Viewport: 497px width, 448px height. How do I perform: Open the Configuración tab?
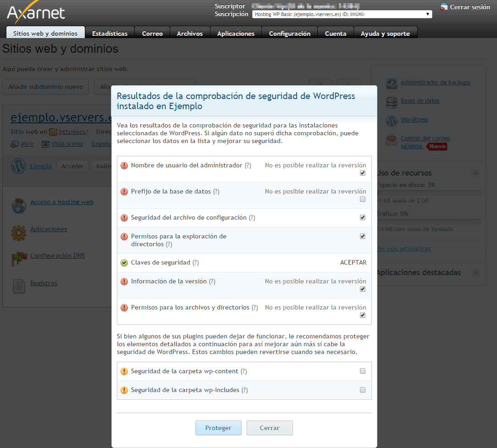(x=290, y=33)
